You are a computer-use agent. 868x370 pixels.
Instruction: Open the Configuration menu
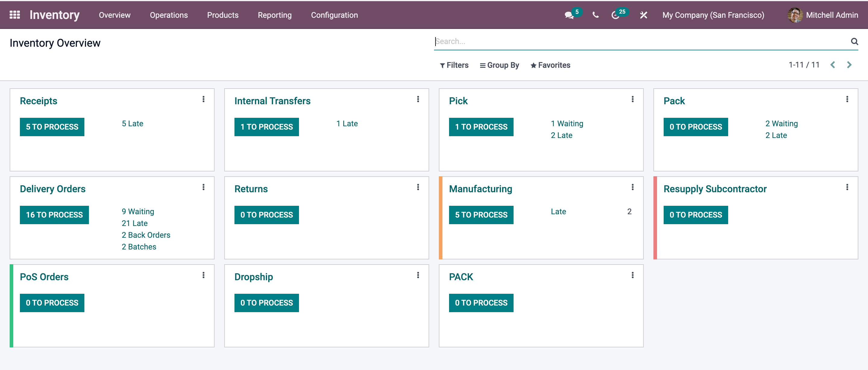click(x=334, y=15)
